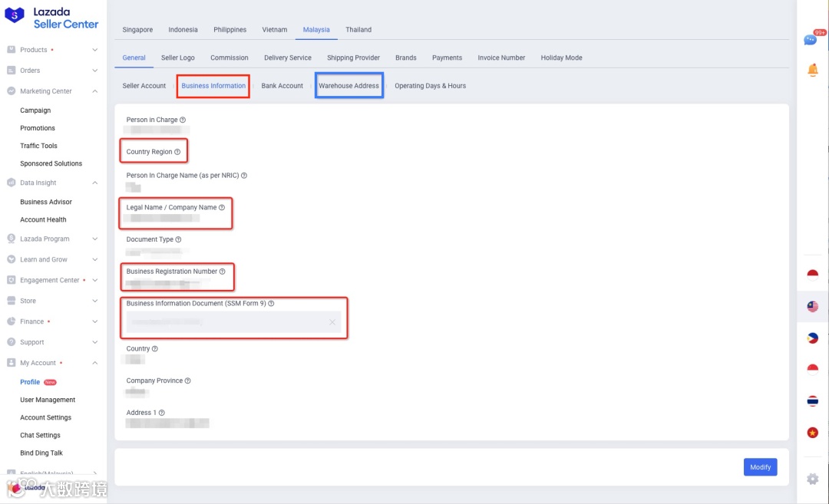Open Campaign under Marketing Center
Viewport: 829px width, 504px height.
35,110
